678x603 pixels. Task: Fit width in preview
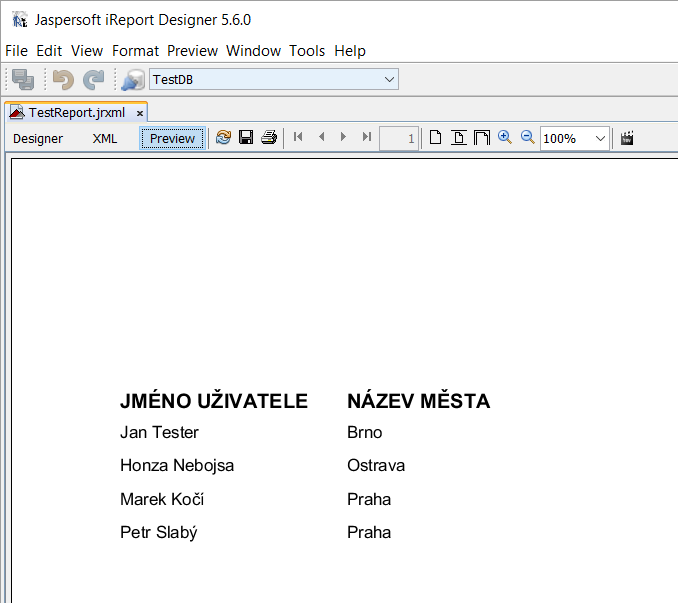click(481, 138)
